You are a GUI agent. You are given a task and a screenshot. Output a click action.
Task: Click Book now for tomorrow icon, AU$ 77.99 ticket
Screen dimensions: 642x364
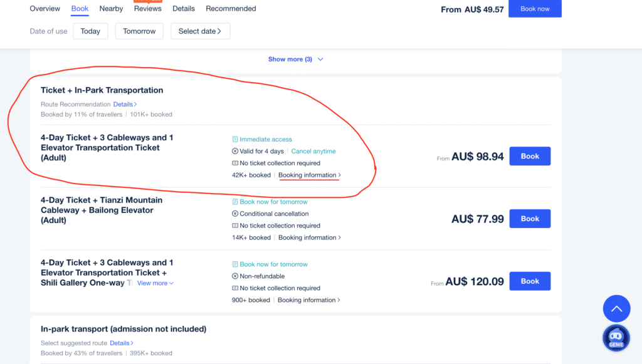[x=235, y=202]
